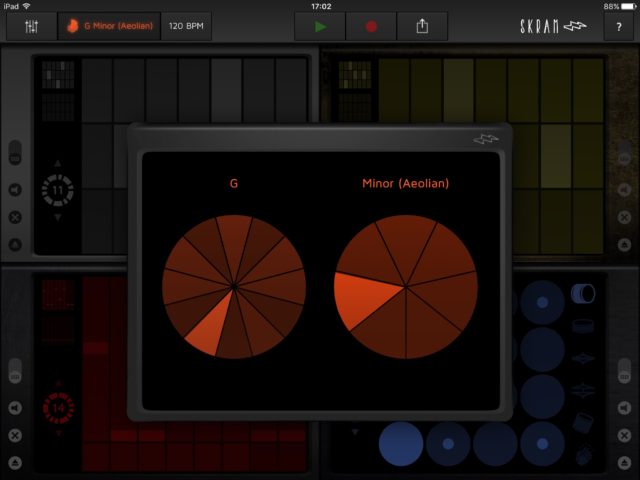Select the yellow panel's second pattern thumbnail
Screen dimensions: 640x480
click(x=355, y=107)
